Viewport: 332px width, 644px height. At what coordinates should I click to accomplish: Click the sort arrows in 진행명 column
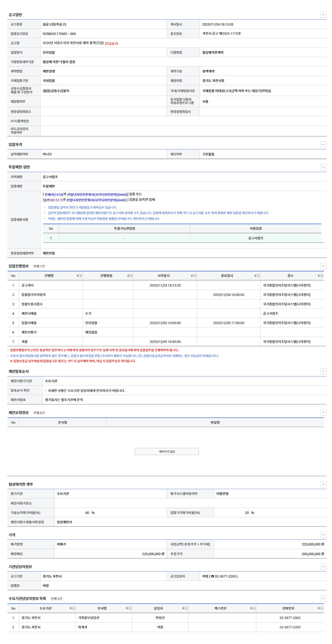78,276
